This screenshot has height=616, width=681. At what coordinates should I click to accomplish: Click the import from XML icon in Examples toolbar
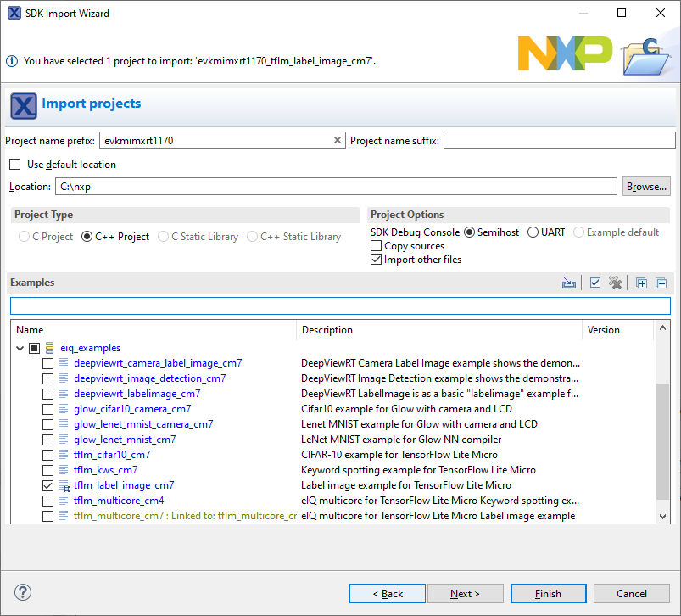coord(569,283)
